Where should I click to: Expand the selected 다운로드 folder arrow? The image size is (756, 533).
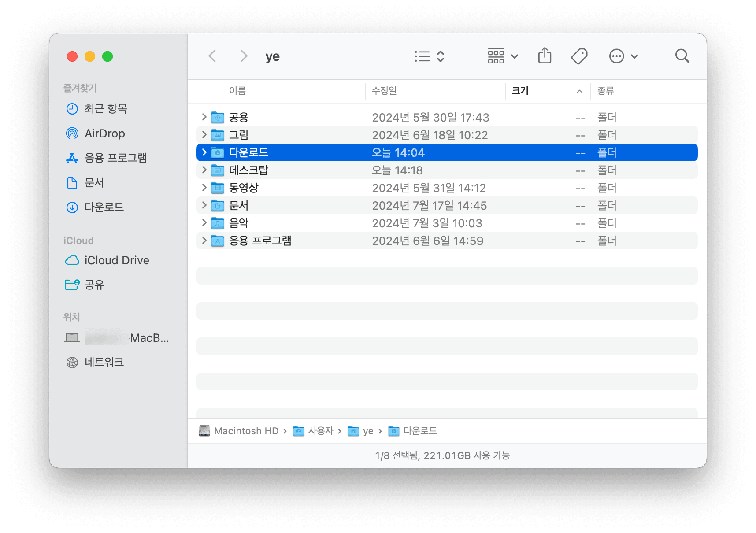(204, 152)
